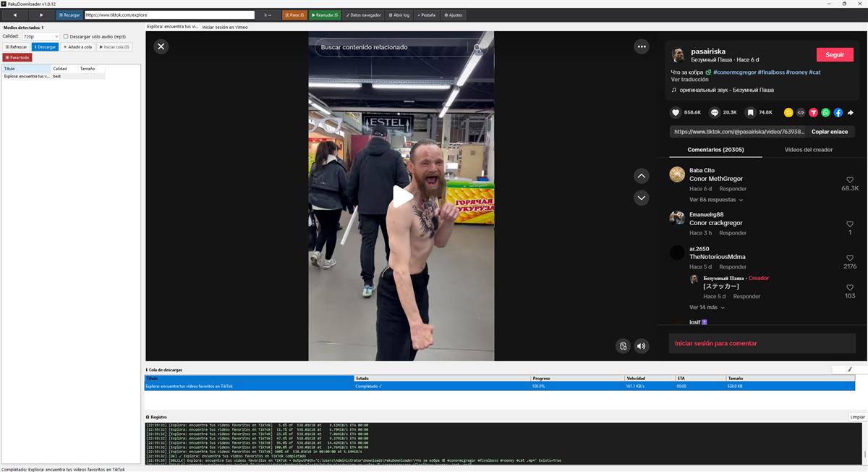Select the Videos del creador tab
This screenshot has height=472, width=868.
pyautogui.click(x=809, y=150)
